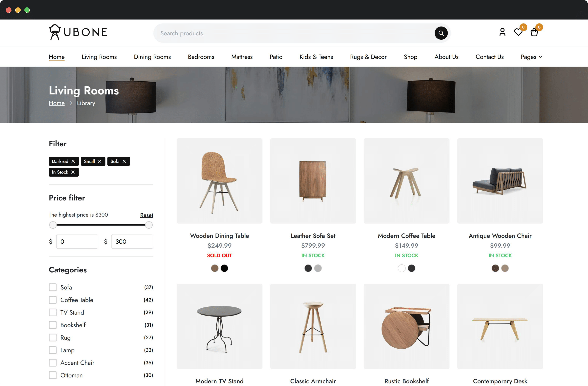Remove the In Stock filter tag
This screenshot has width=588, height=386.
[73, 172]
